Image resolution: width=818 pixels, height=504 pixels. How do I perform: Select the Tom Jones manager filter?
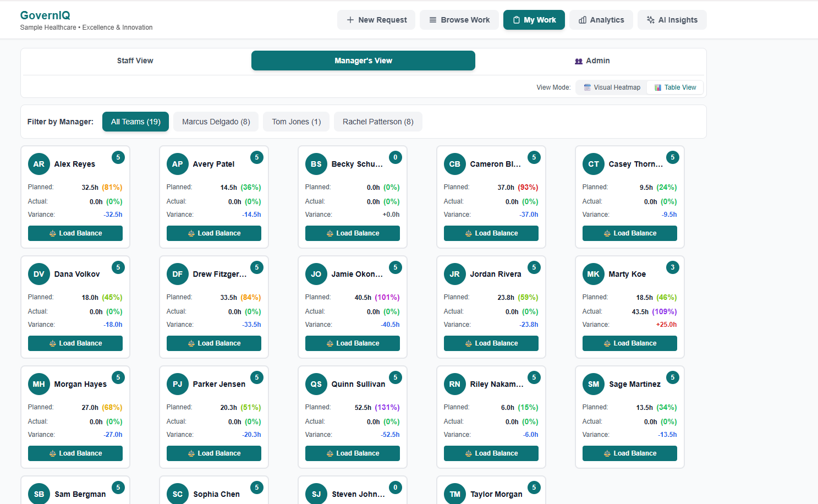pyautogui.click(x=296, y=121)
